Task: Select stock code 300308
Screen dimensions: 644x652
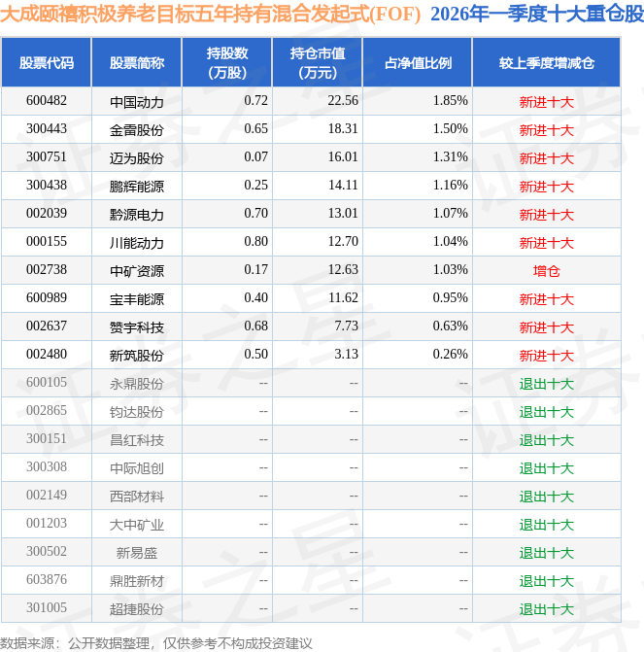Action: [47, 467]
